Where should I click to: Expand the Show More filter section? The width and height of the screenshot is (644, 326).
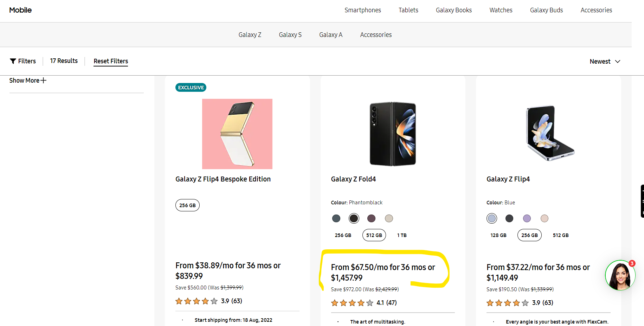[28, 81]
